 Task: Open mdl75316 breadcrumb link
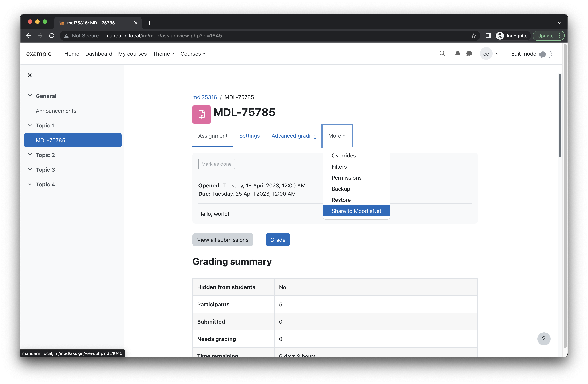204,97
